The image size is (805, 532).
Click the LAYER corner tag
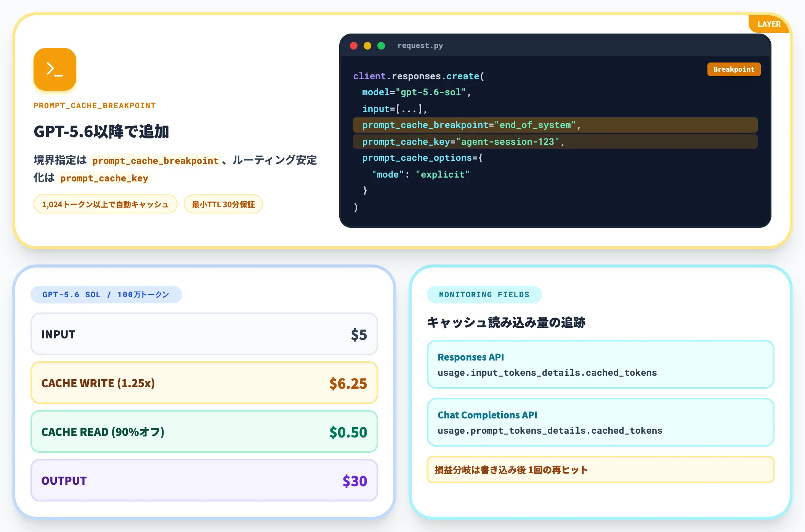click(x=769, y=24)
